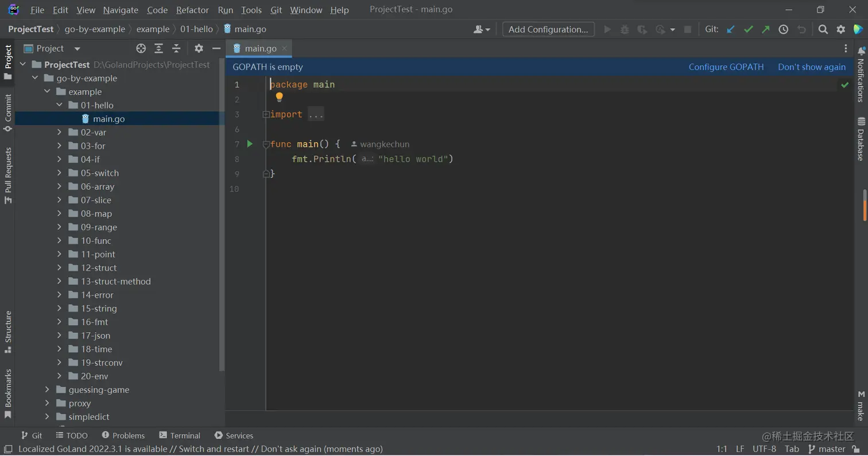Toggle the Bookmarks tool window
The width and height of the screenshot is (868, 456).
(x=8, y=394)
